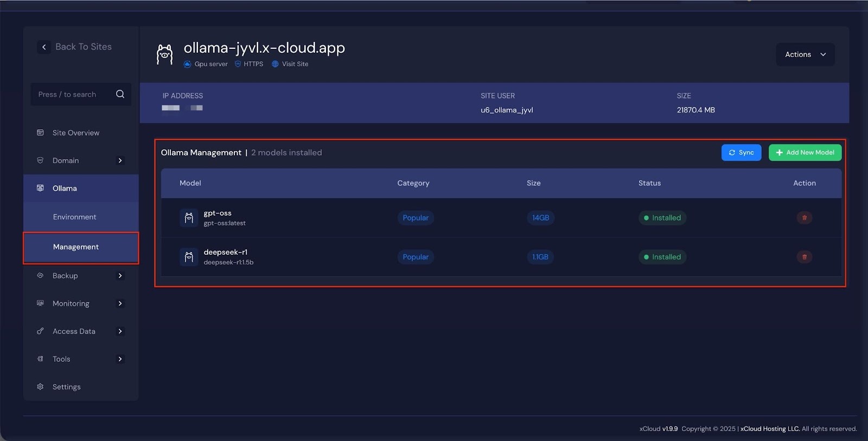The image size is (868, 441).
Task: Expand the Access Data submenu arrow
Action: pyautogui.click(x=120, y=331)
